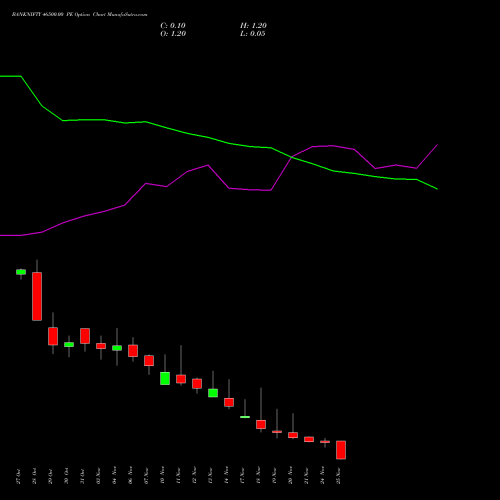Select the red candle above 29 Oct
The width and height of the screenshot is (500, 500).
coord(53,336)
